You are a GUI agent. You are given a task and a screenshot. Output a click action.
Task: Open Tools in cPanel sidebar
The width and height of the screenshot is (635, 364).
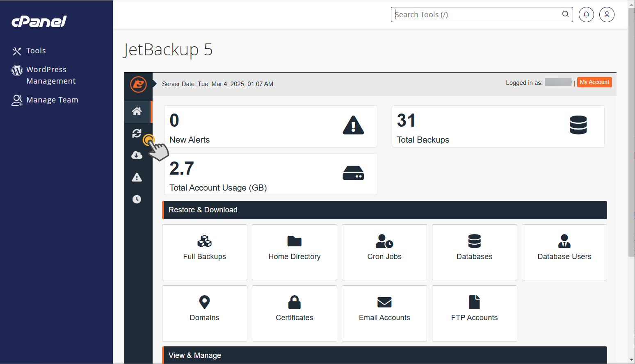click(29, 51)
